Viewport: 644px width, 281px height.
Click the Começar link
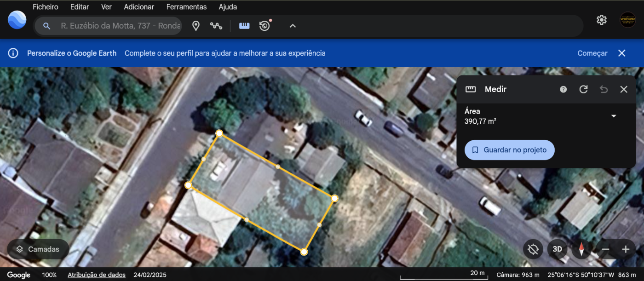point(592,53)
